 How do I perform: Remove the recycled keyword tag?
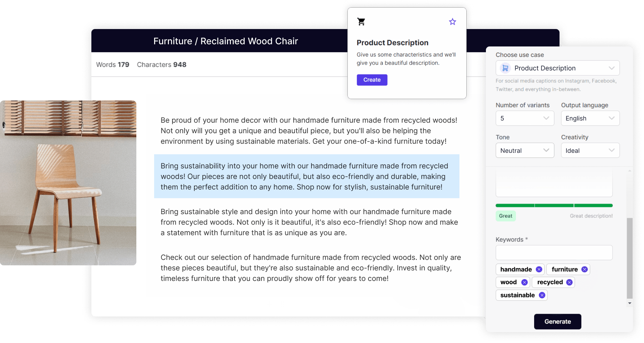click(569, 282)
